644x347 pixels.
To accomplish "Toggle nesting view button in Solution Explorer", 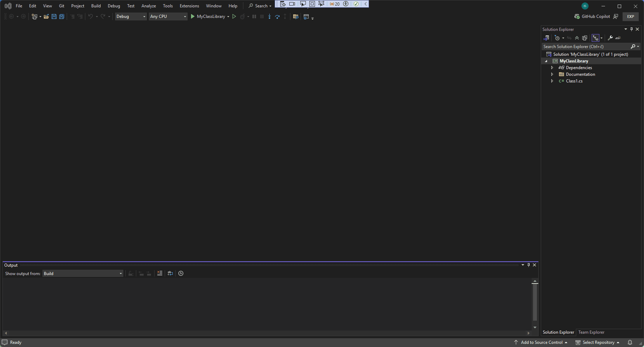I will [596, 38].
